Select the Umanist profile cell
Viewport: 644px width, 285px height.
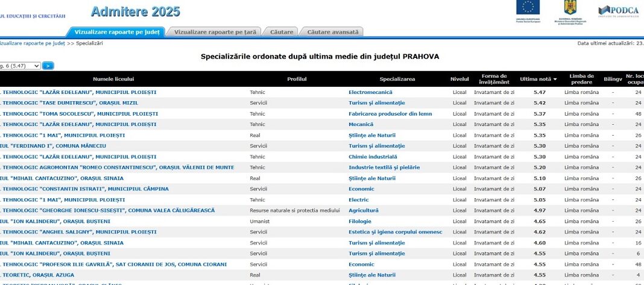coord(259,221)
